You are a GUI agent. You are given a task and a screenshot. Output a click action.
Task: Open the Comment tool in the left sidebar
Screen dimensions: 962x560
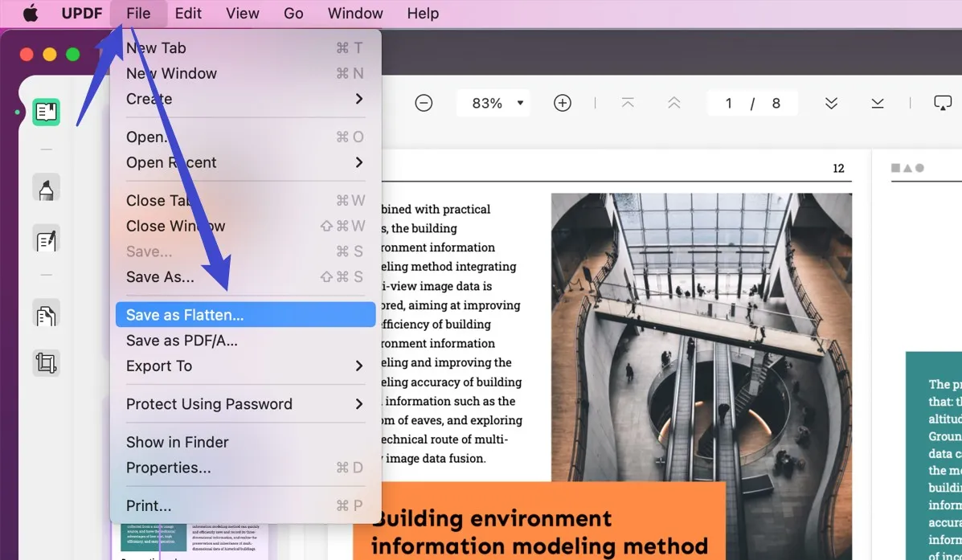pyautogui.click(x=46, y=187)
